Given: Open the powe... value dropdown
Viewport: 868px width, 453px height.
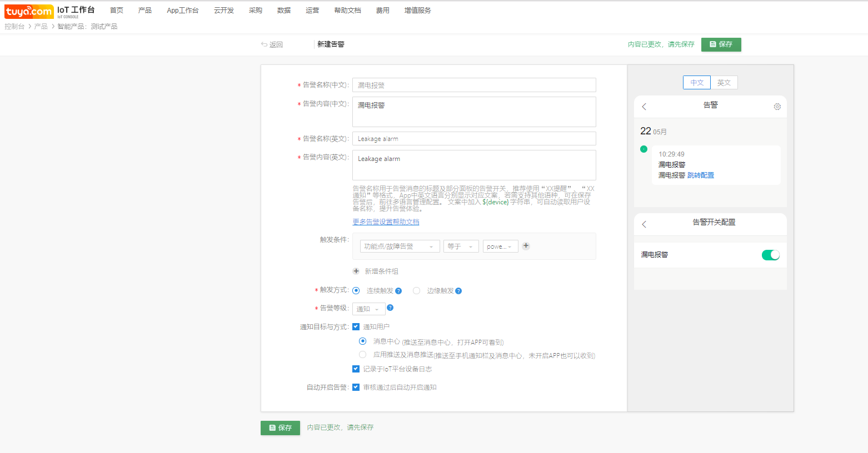Looking at the screenshot, I should pos(501,246).
